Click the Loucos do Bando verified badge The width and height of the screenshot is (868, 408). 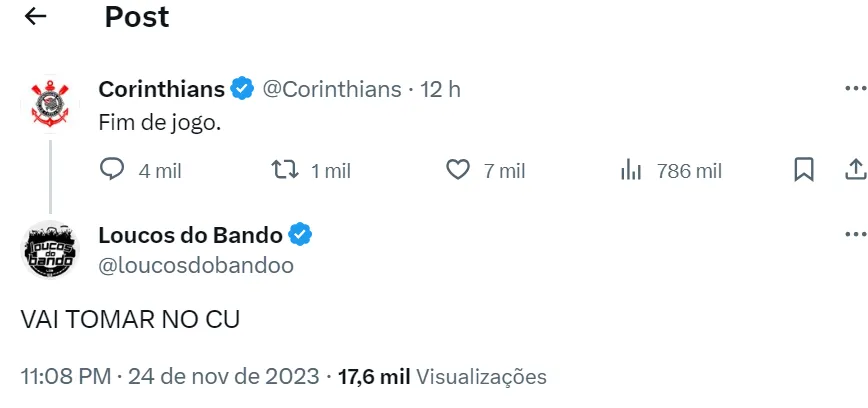tap(301, 235)
